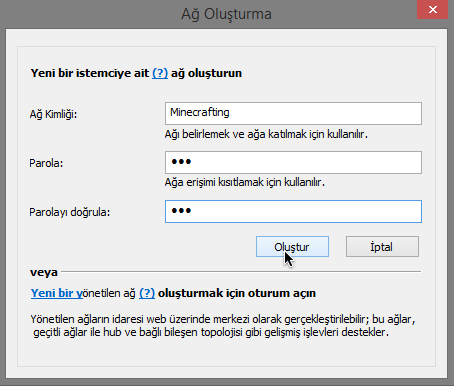Click the 'veya' separator label
Screen dimensions: 454x386
(x=44, y=272)
